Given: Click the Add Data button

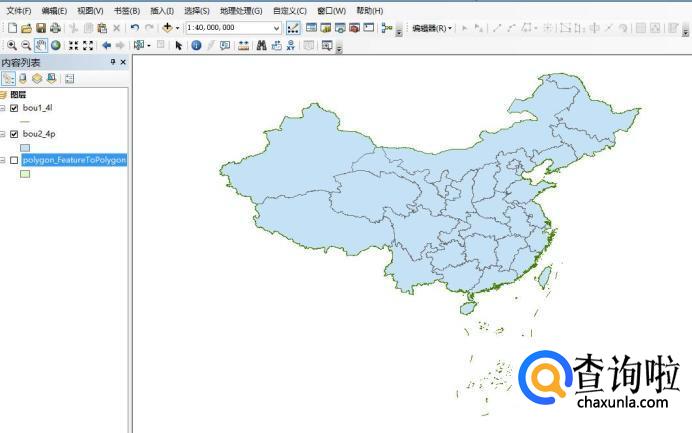Looking at the screenshot, I should pyautogui.click(x=167, y=28).
